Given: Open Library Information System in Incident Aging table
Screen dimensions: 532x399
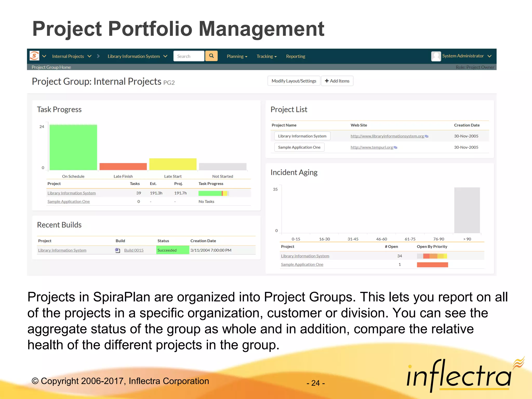Looking at the screenshot, I should [x=305, y=256].
